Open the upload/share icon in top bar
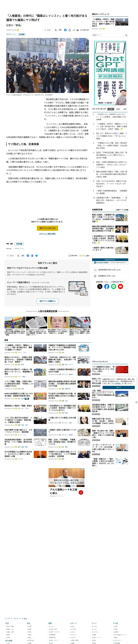The height and width of the screenshot is (644, 138). coord(70,30)
